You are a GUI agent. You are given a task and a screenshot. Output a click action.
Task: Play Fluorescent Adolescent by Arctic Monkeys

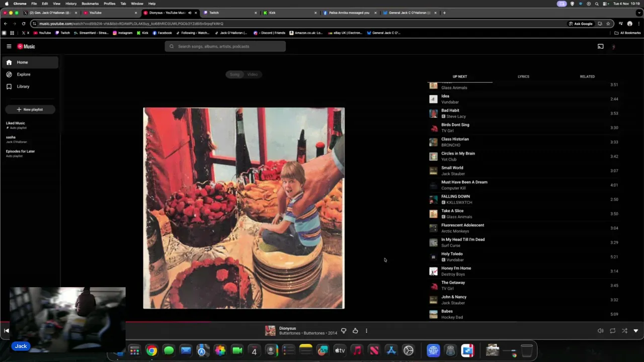click(523, 228)
